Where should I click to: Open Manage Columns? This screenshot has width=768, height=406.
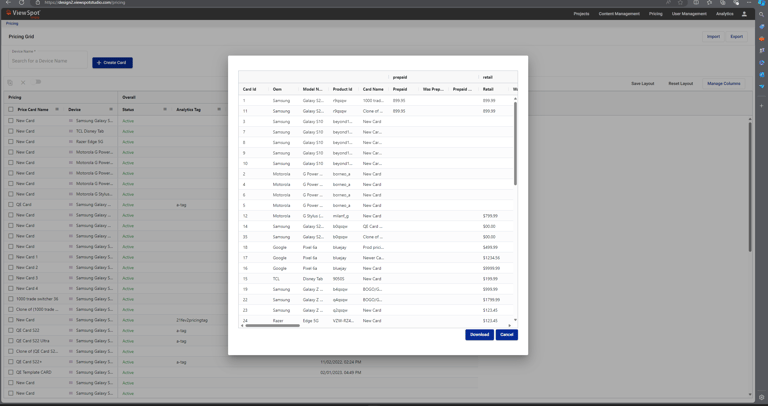(x=723, y=84)
